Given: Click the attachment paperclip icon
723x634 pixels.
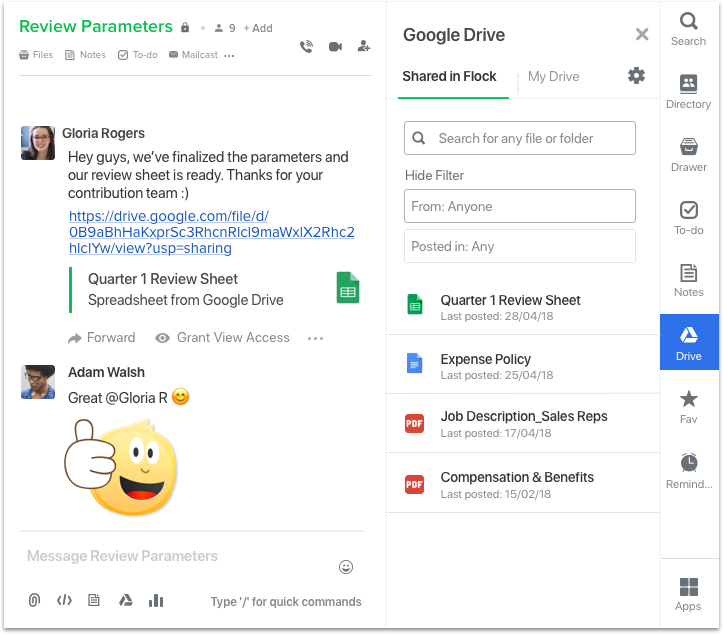Looking at the screenshot, I should tap(35, 600).
